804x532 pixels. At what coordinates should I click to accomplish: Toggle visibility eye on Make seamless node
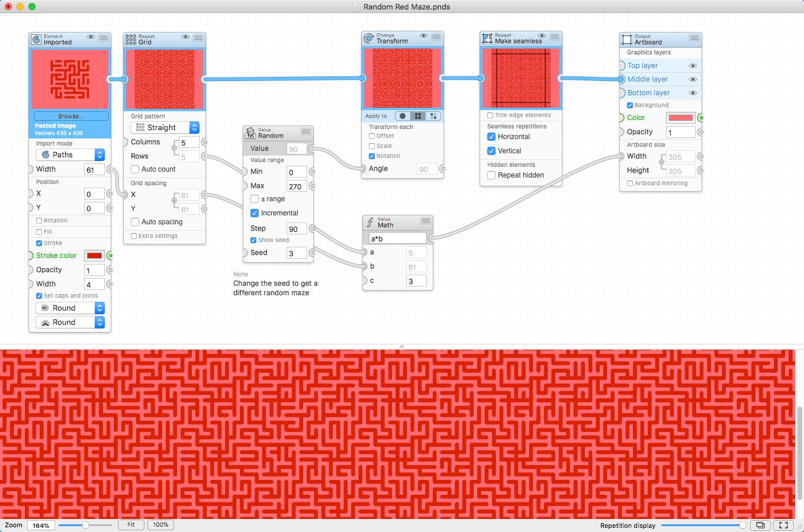pos(542,36)
